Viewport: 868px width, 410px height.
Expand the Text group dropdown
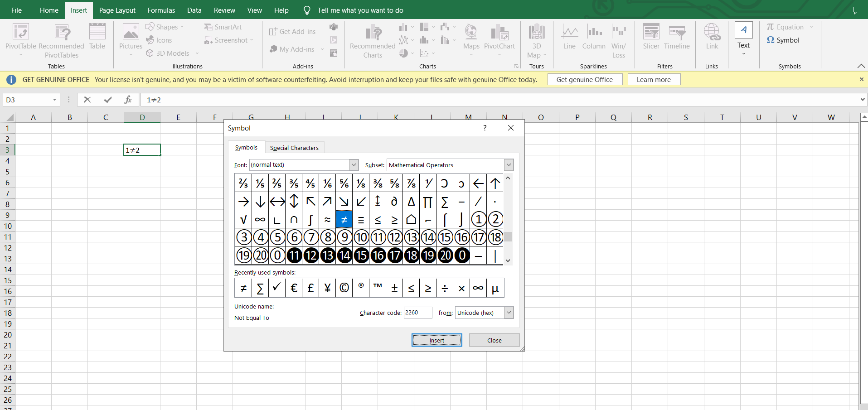pos(743,54)
